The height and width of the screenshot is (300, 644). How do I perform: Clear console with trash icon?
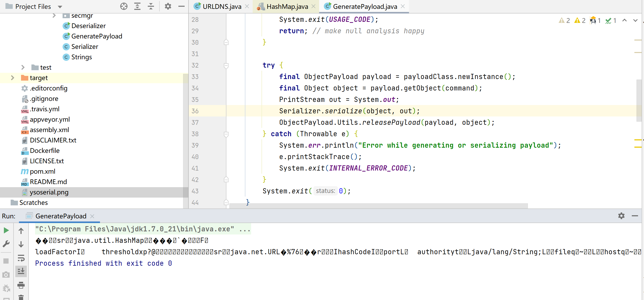coord(21,297)
